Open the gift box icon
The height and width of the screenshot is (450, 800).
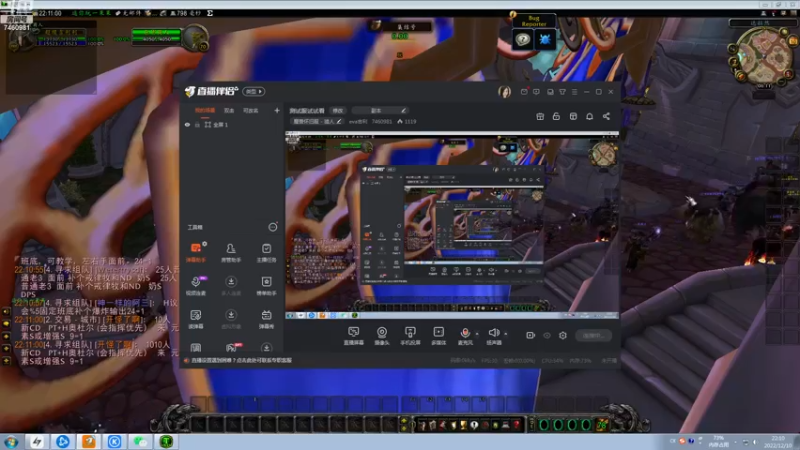click(x=540, y=116)
